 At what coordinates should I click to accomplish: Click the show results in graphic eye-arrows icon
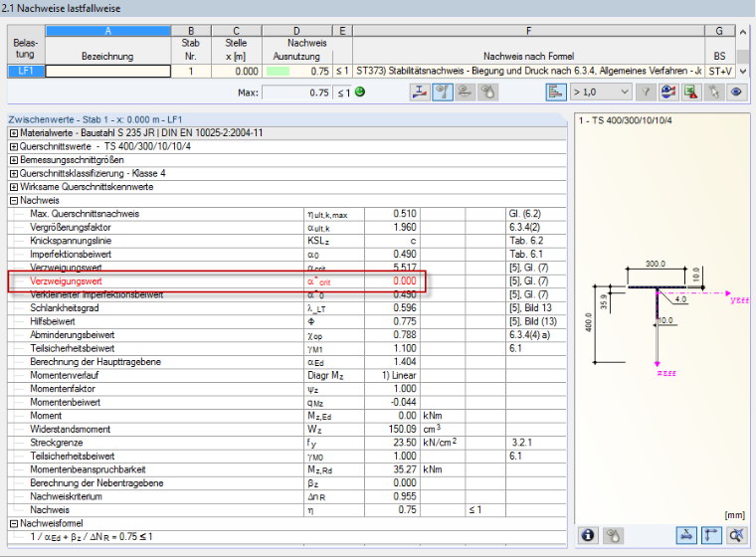click(x=668, y=93)
